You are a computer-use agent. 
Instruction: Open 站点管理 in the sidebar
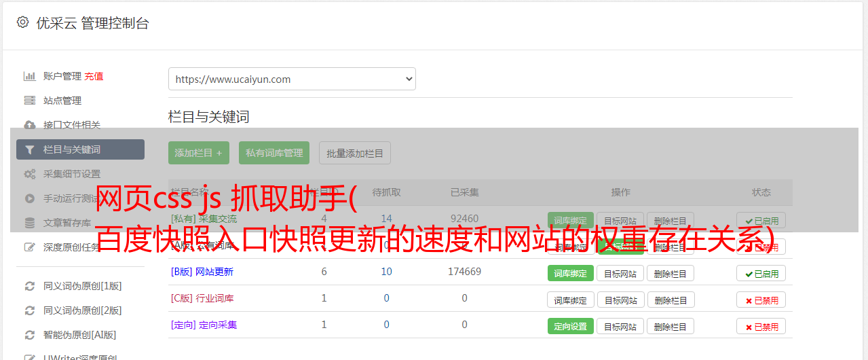click(x=62, y=101)
